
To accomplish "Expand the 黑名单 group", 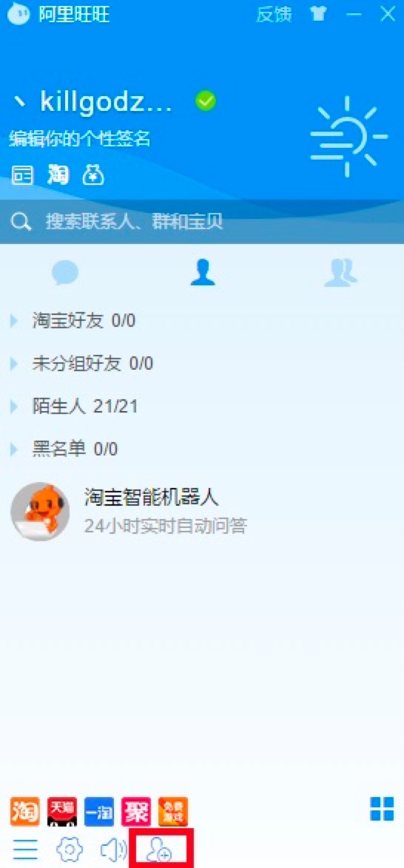I will [x=64, y=449].
